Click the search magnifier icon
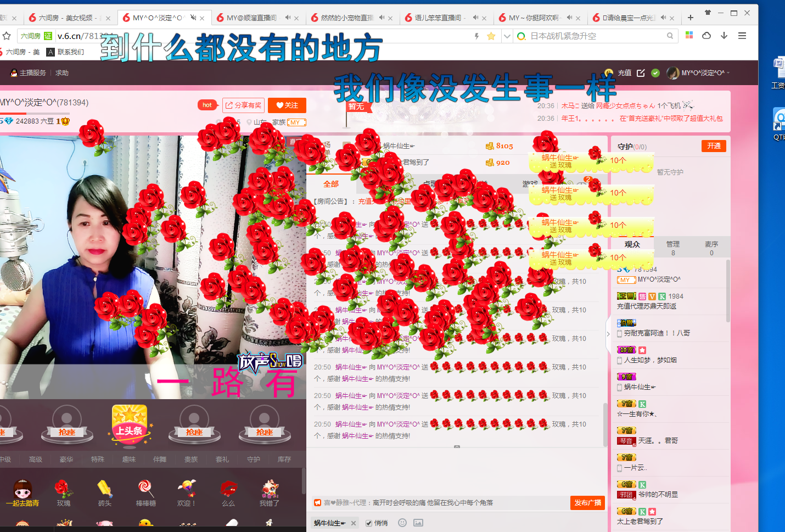785x532 pixels. 670,36
